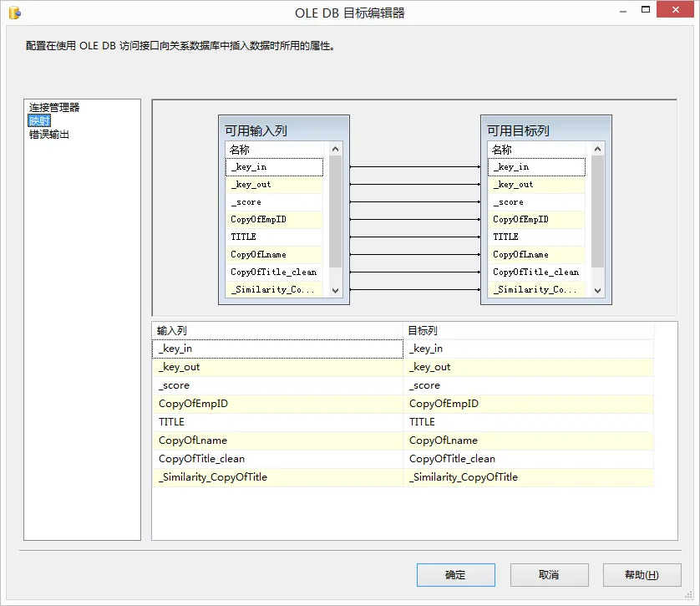Confirm with the 确定 button

[x=455, y=575]
